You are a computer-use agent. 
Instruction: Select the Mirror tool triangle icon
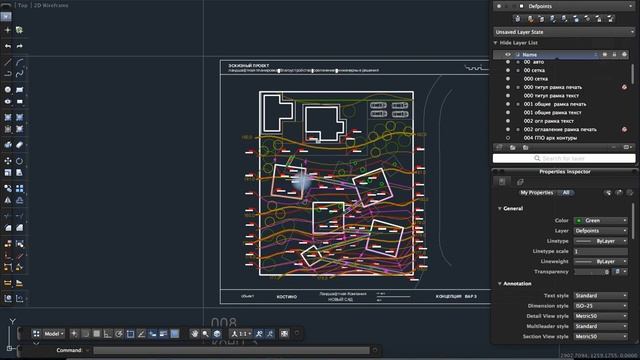click(8, 200)
